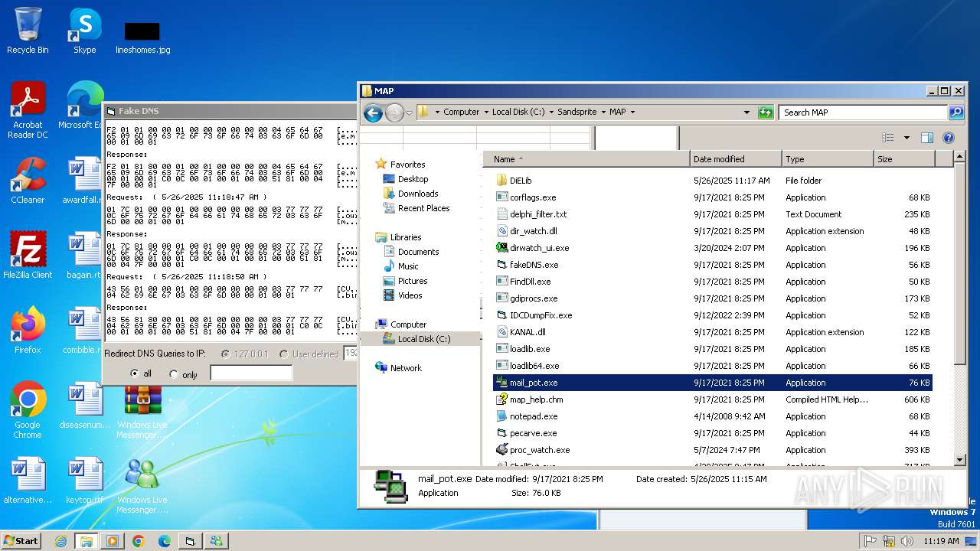Open Music library in navigation pane

[408, 266]
